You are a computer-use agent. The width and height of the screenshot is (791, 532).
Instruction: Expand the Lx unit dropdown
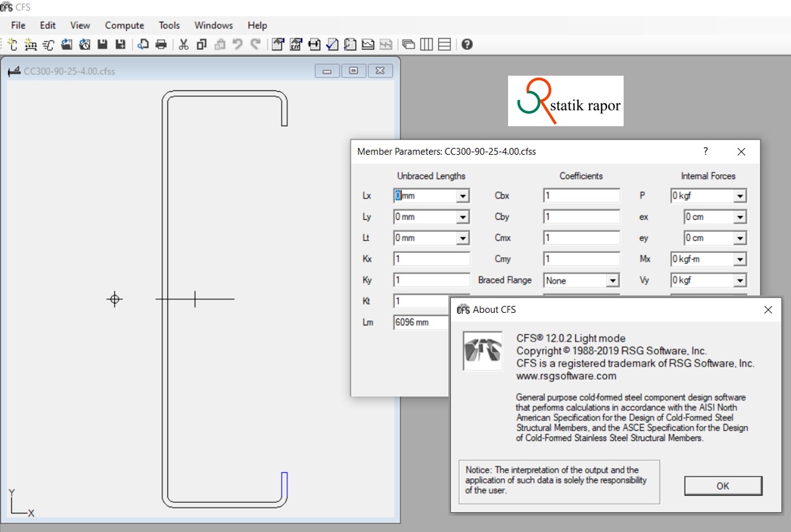(x=463, y=196)
